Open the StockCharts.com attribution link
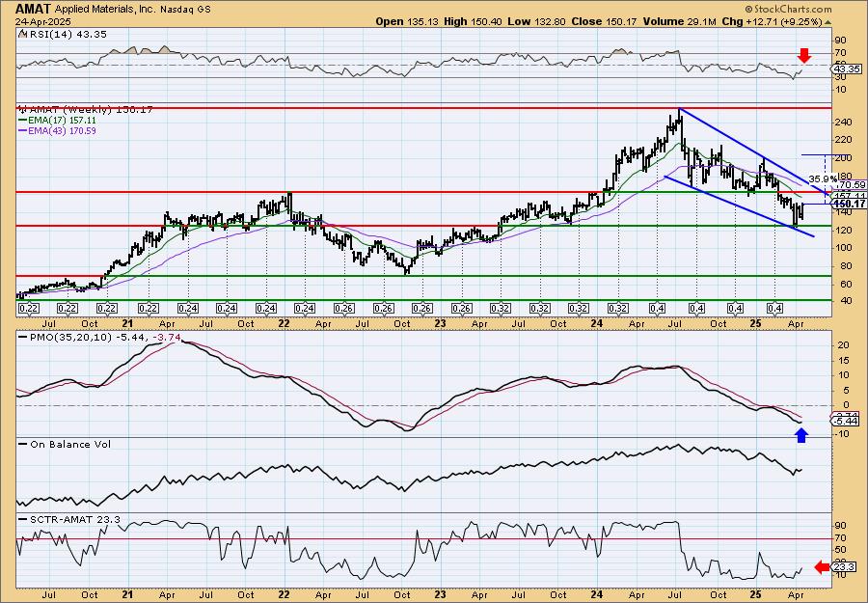868x603 pixels. click(788, 9)
